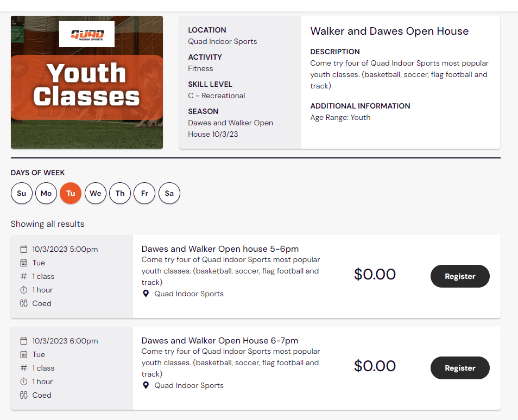Viewport: 518px width, 420px height.
Task: Click the location pin in the 5-6pm listing
Action: (x=146, y=294)
